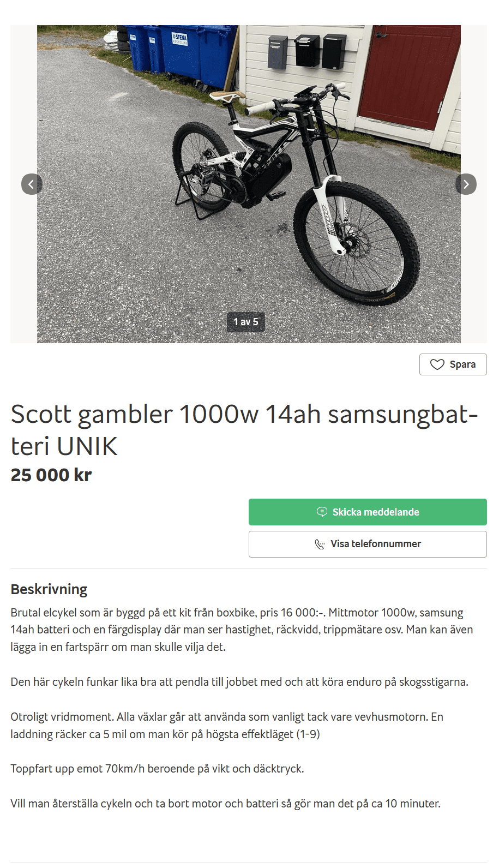Click the ad title Scott gambler 1000w

point(244,430)
